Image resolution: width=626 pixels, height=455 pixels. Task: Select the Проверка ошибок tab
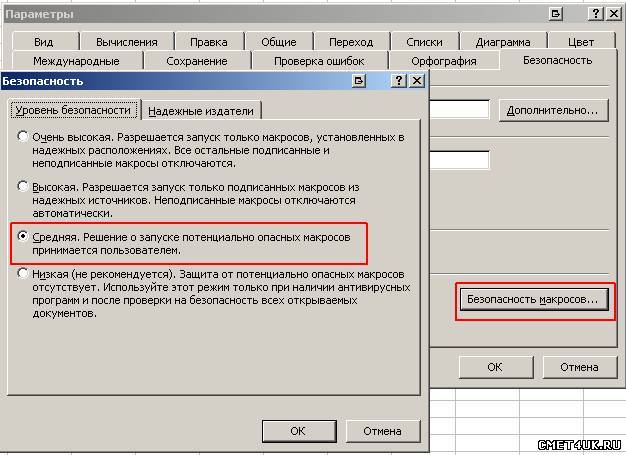click(x=321, y=61)
